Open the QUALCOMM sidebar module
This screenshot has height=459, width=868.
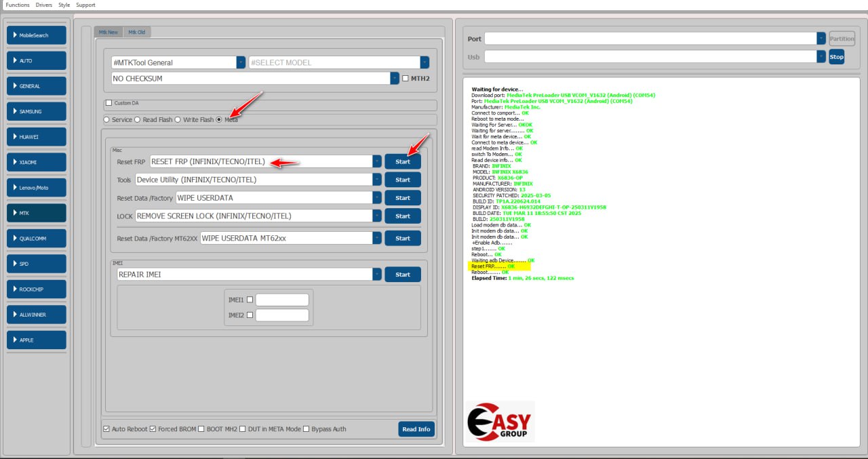pos(37,239)
